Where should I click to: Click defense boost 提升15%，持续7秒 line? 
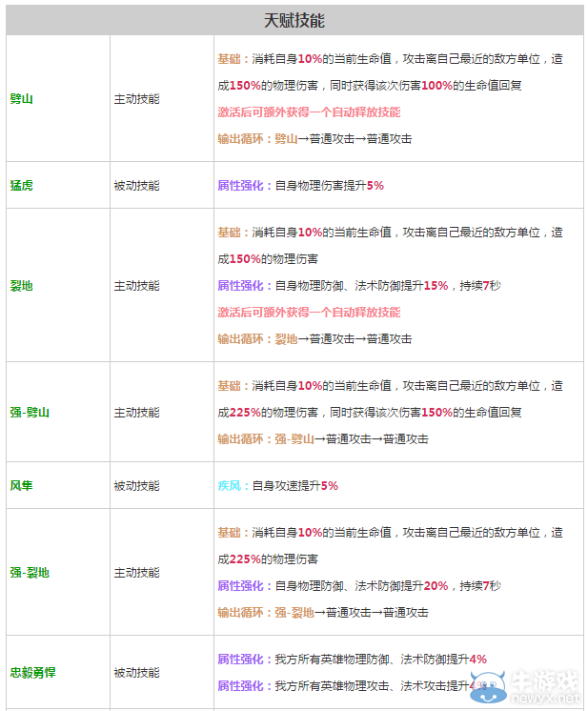(x=359, y=286)
